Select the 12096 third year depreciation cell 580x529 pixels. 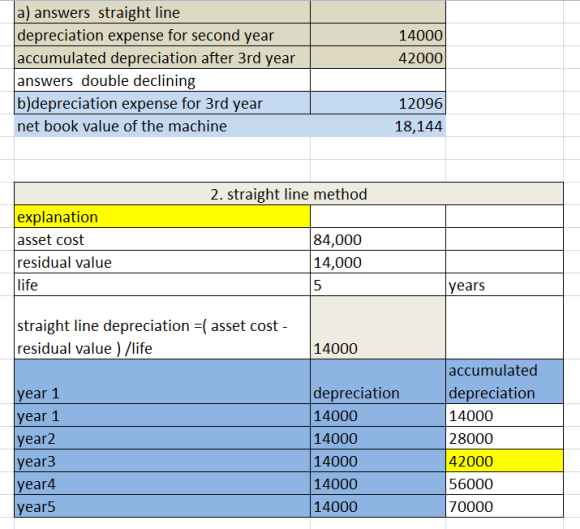[x=378, y=103]
